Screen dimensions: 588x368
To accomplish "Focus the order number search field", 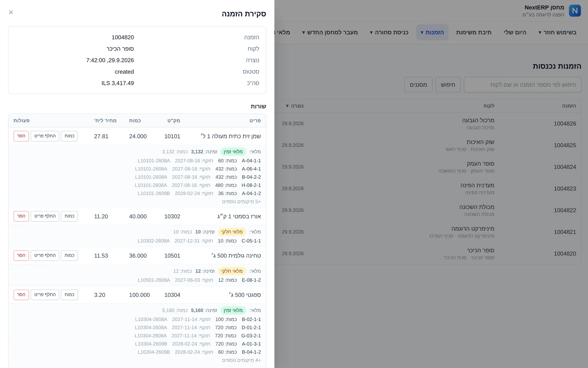I will click(x=522, y=85).
